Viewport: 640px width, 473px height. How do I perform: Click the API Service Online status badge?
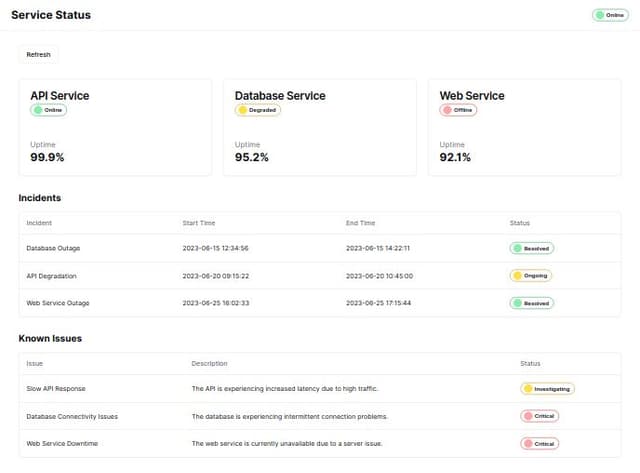tap(49, 110)
